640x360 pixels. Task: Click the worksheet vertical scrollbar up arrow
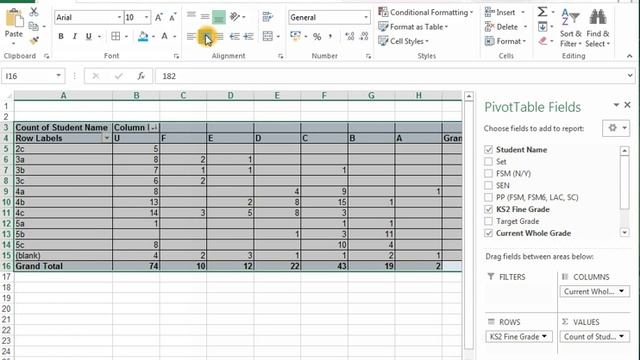469,97
